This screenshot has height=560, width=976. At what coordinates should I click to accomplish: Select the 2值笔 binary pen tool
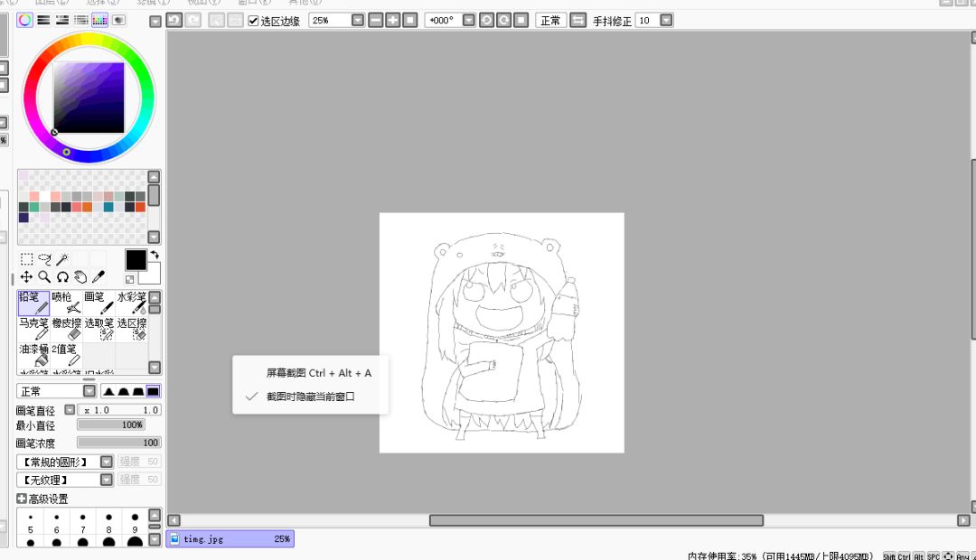pyautogui.click(x=67, y=355)
